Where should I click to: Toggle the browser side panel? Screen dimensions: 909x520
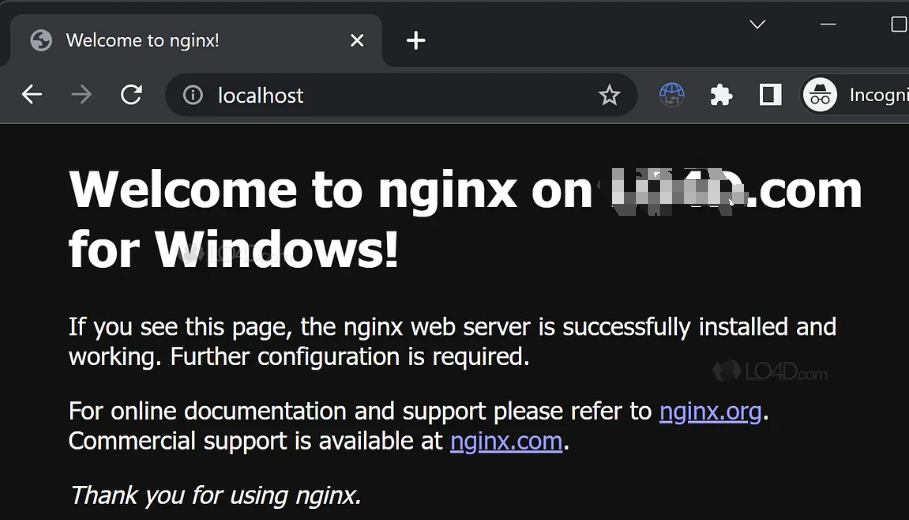[770, 95]
